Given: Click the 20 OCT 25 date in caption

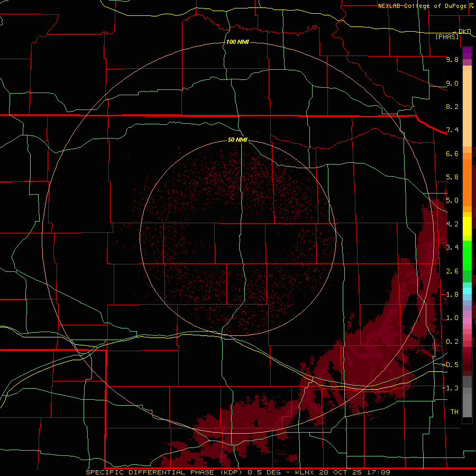Looking at the screenshot, I should click(x=340, y=472).
